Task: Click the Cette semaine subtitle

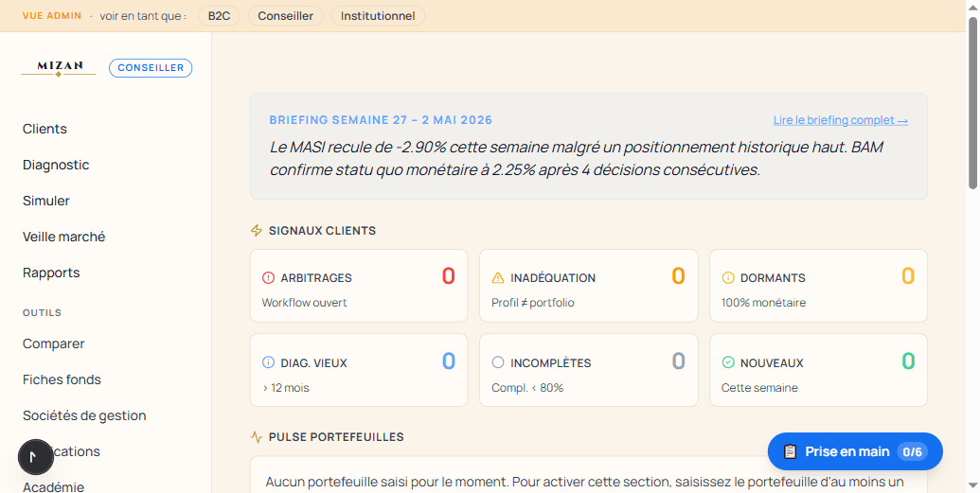Action: pyautogui.click(x=759, y=387)
